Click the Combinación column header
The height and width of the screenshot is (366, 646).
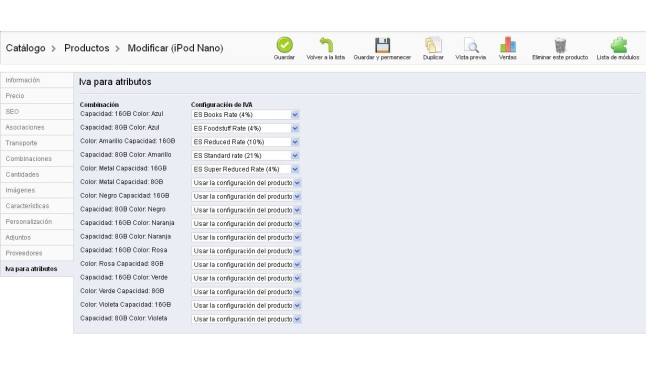click(x=99, y=105)
